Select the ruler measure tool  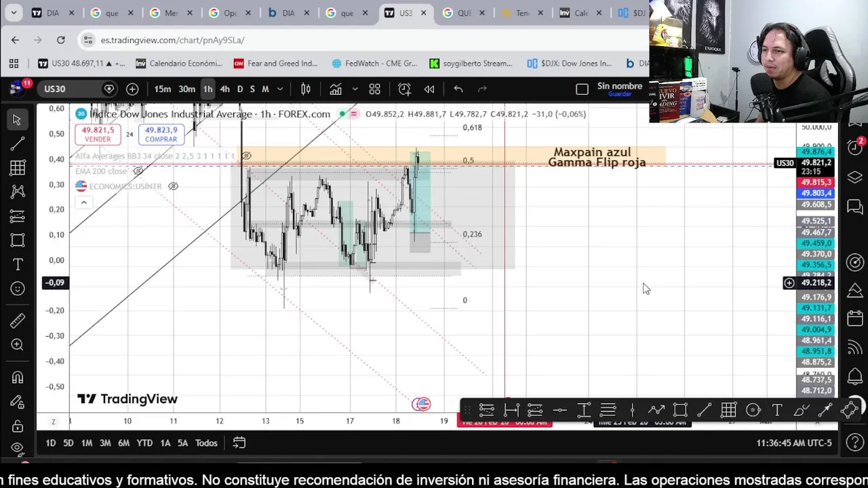(x=17, y=321)
